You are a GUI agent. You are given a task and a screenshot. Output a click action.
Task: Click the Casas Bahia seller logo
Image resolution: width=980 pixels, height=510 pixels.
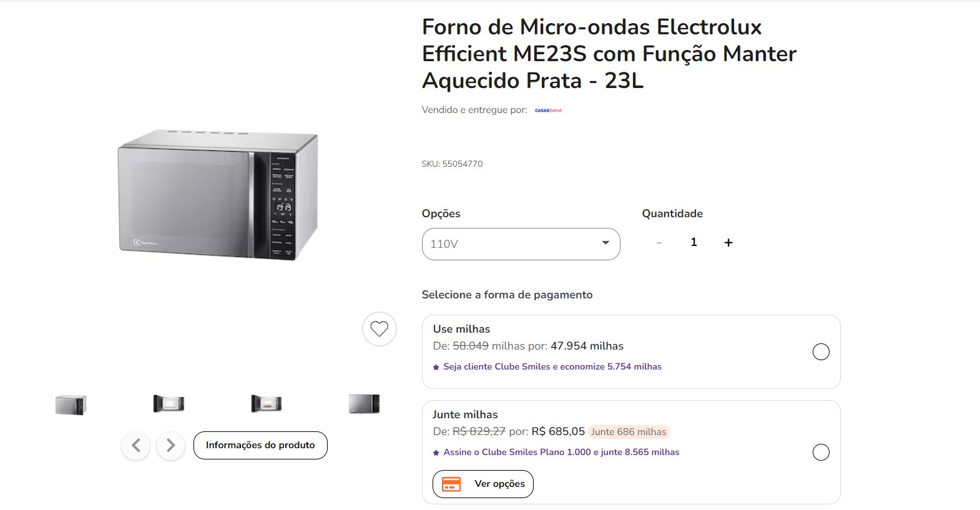pyautogui.click(x=548, y=110)
